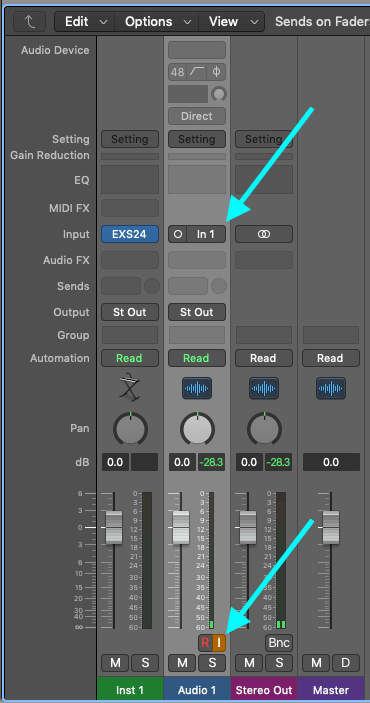Image resolution: width=370 pixels, height=703 pixels.
Task: Open the Inst 1 St Out output menu
Action: (130, 312)
